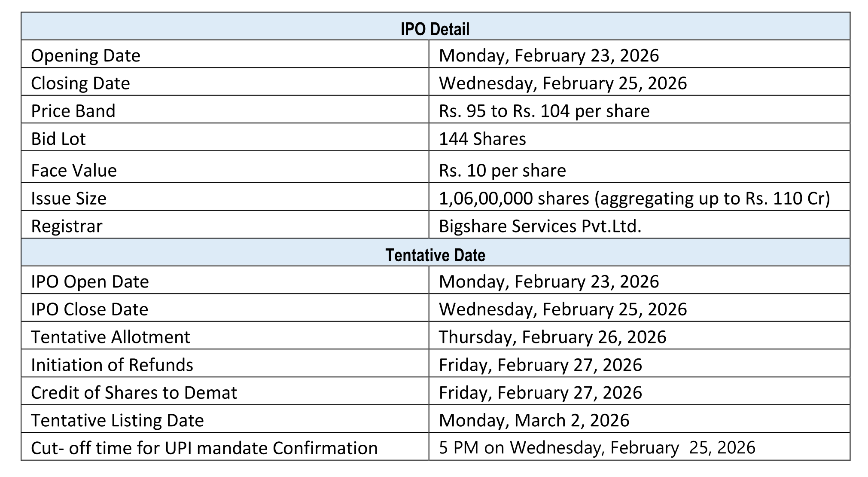Click the 144 Shares value cell

(482, 139)
